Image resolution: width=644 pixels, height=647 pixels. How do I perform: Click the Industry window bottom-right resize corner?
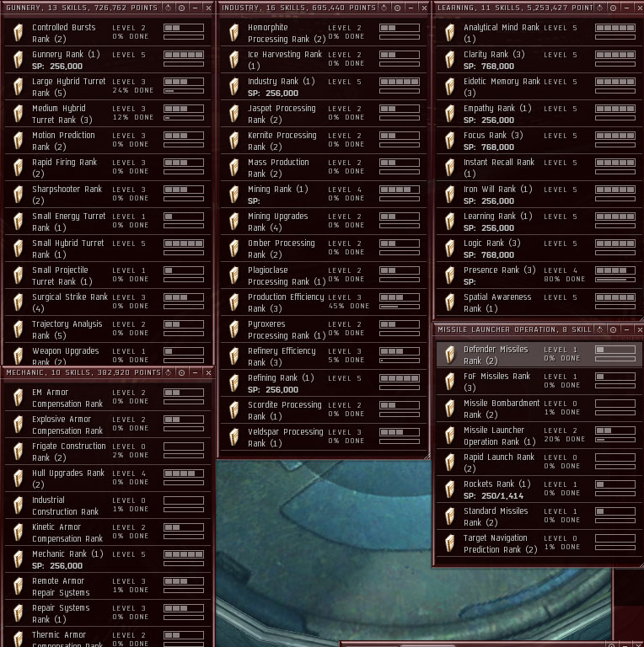tap(427, 456)
